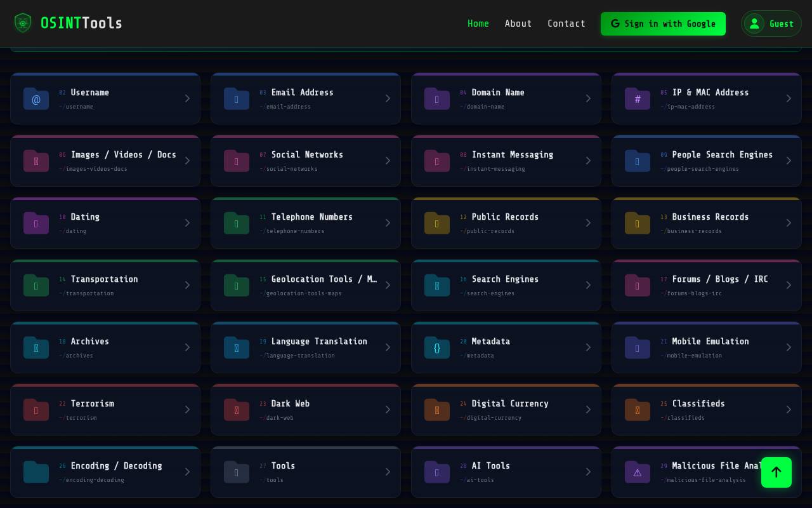This screenshot has width=812, height=508.
Task: Click the OSINTTools shield logo icon
Action: pos(23,23)
